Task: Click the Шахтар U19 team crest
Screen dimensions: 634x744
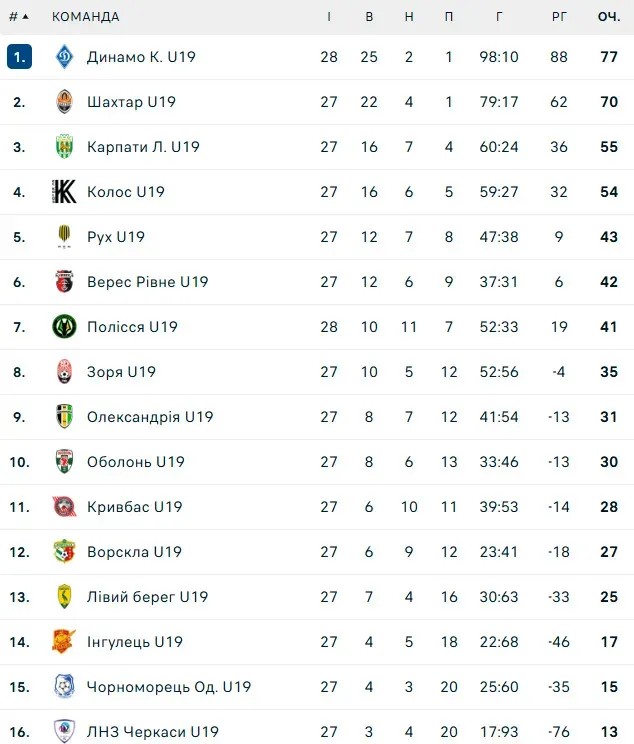Action: 65,102
